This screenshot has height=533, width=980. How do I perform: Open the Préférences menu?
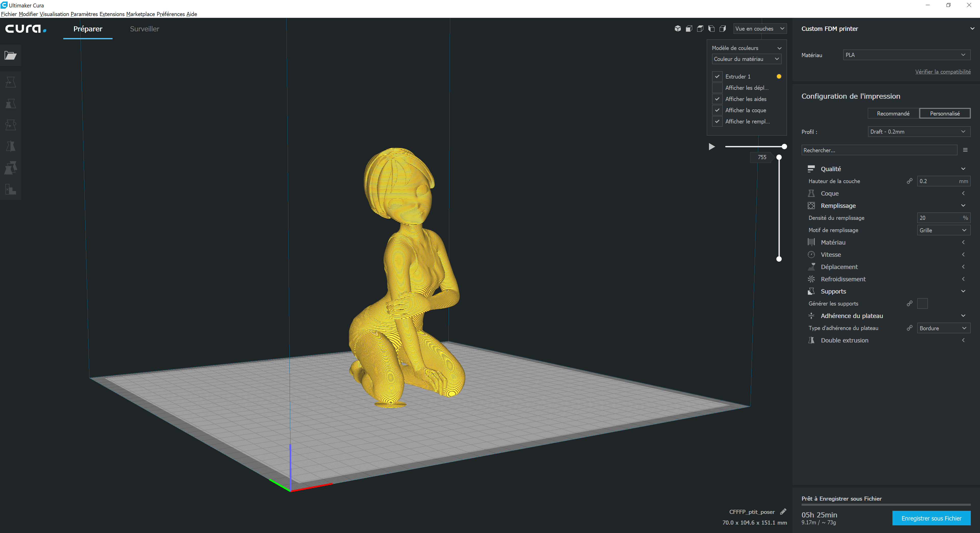tap(170, 14)
